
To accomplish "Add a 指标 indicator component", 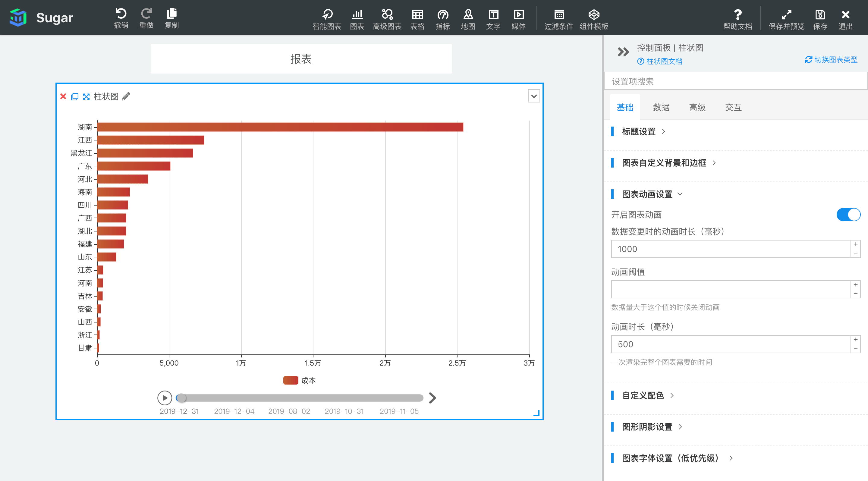I will [x=442, y=19].
